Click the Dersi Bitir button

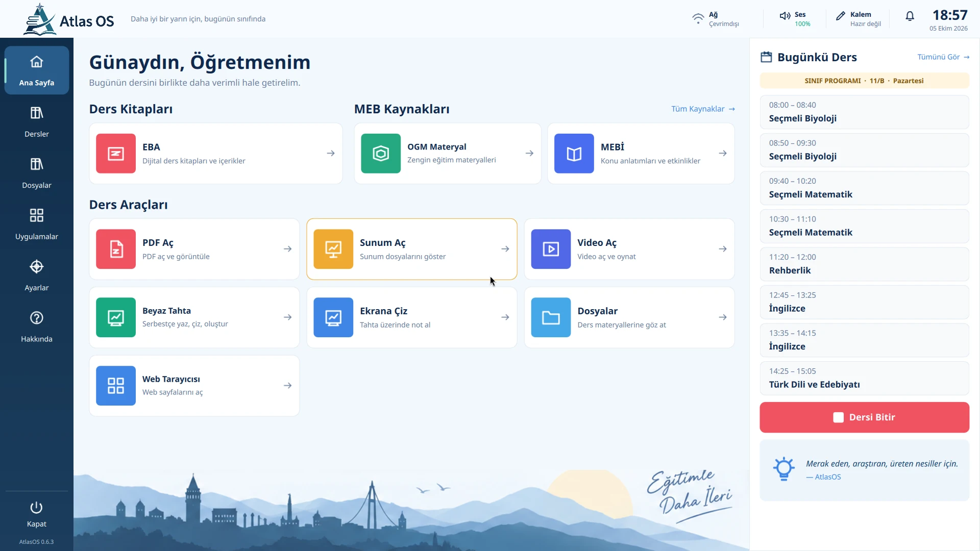pos(864,417)
